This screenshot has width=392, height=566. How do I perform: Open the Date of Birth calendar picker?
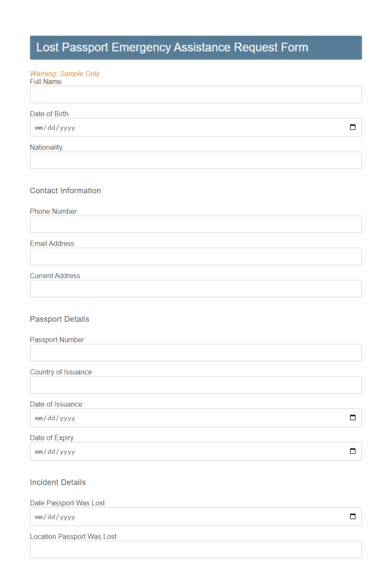[x=352, y=127]
